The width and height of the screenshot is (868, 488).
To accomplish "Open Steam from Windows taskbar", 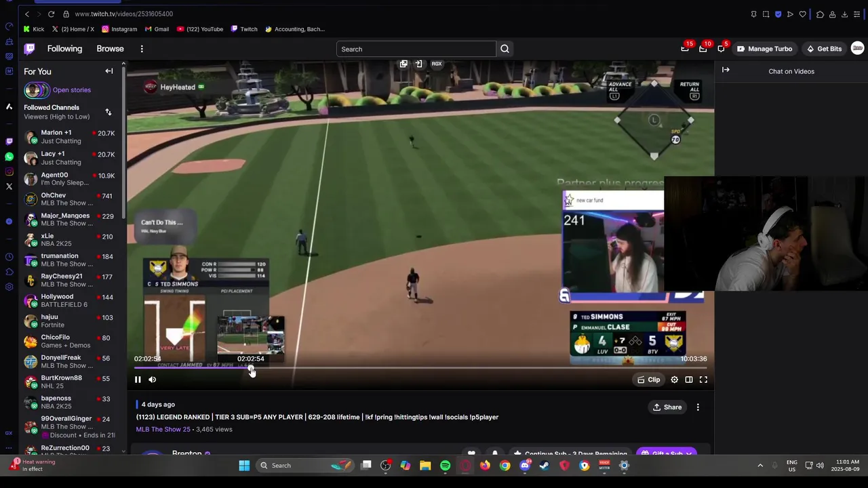I will (x=545, y=466).
